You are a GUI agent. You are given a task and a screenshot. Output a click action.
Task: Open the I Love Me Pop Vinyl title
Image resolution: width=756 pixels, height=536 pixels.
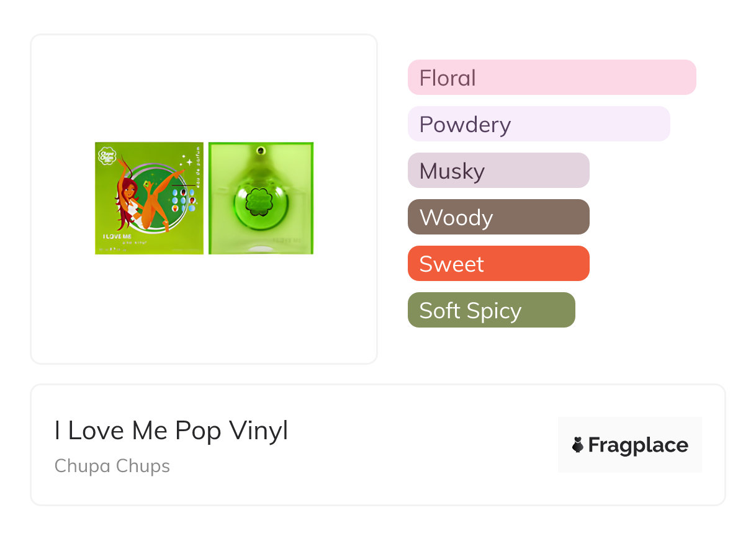(x=171, y=431)
